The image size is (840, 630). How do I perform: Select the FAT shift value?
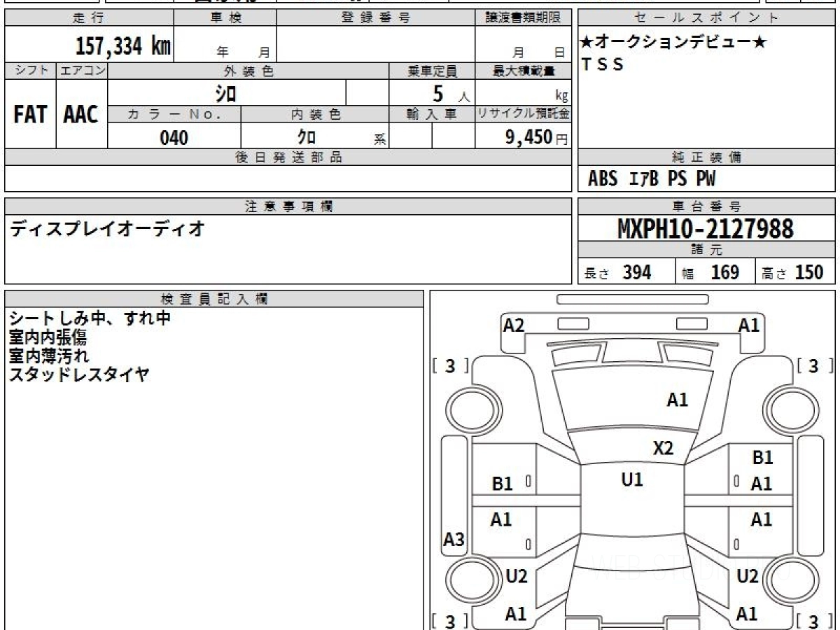pos(30,115)
